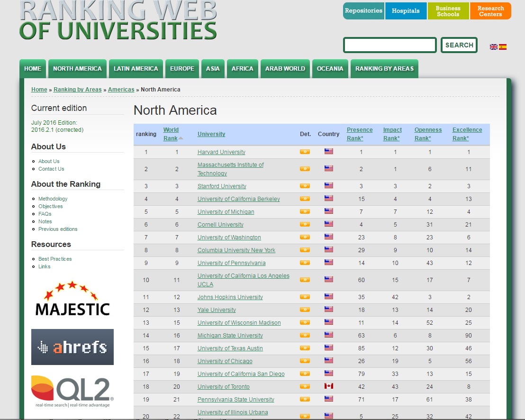Open details arrow icon for University of Washington
The width and height of the screenshot is (525, 420).
point(305,237)
